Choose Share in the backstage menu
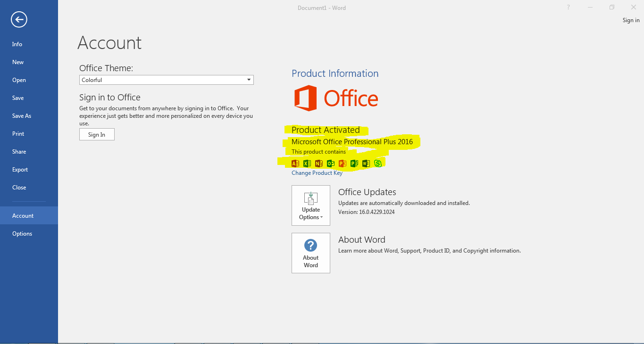 pos(29,152)
